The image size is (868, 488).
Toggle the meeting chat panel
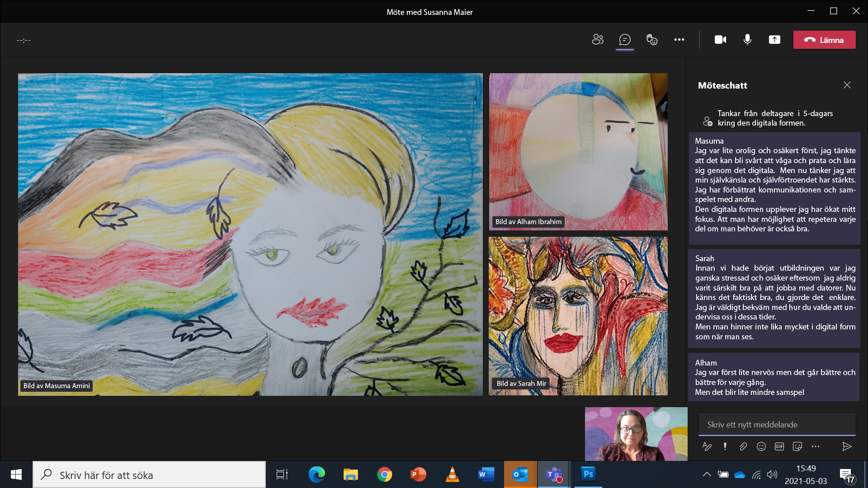(x=625, y=40)
